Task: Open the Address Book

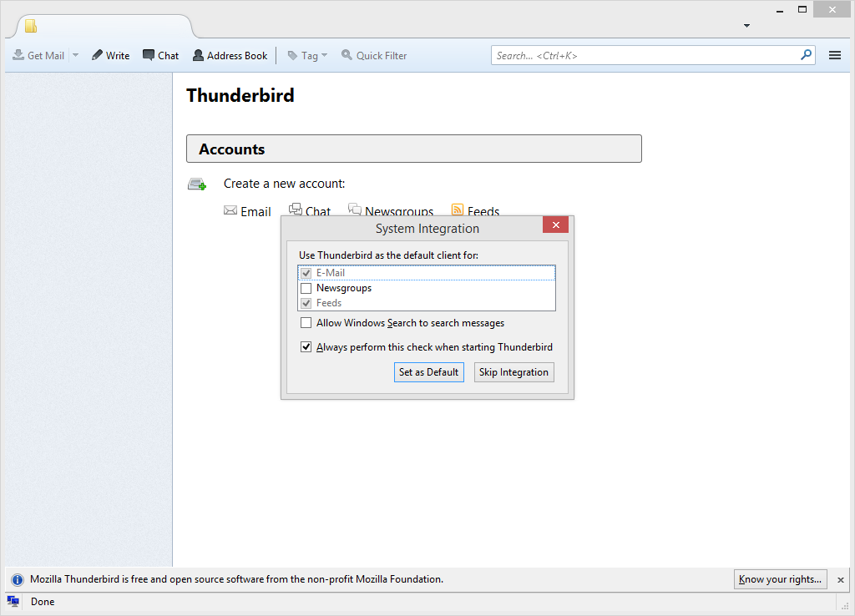Action: click(x=230, y=55)
